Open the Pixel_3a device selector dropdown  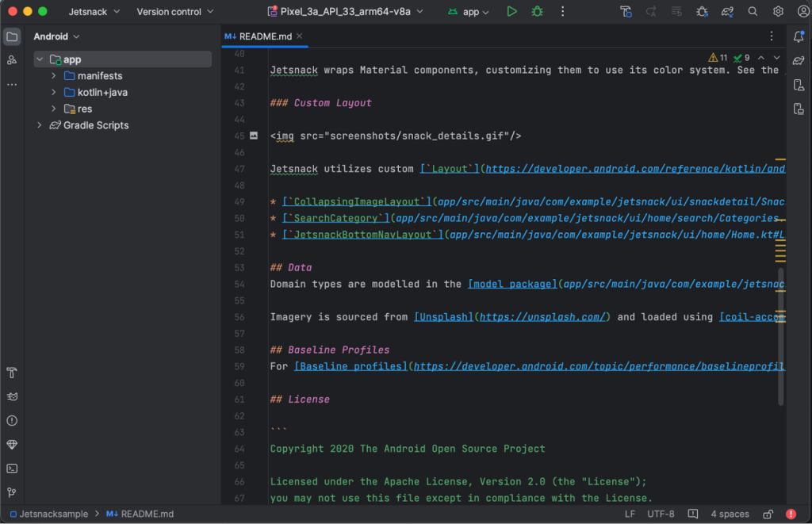347,11
